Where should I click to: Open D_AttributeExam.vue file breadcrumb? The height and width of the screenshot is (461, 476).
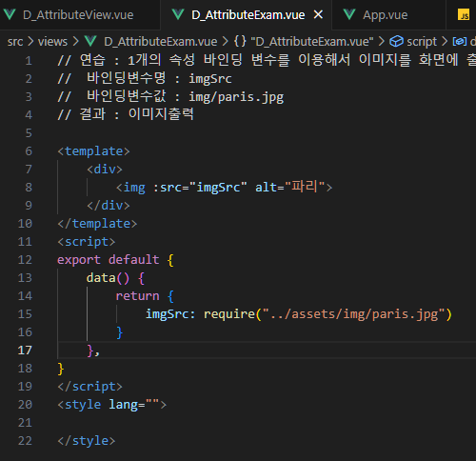coord(161,42)
